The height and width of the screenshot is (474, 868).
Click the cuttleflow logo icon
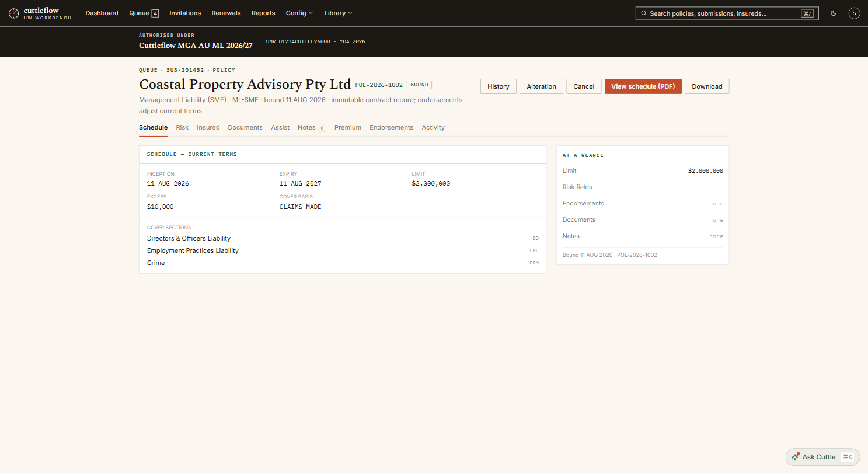coord(13,13)
